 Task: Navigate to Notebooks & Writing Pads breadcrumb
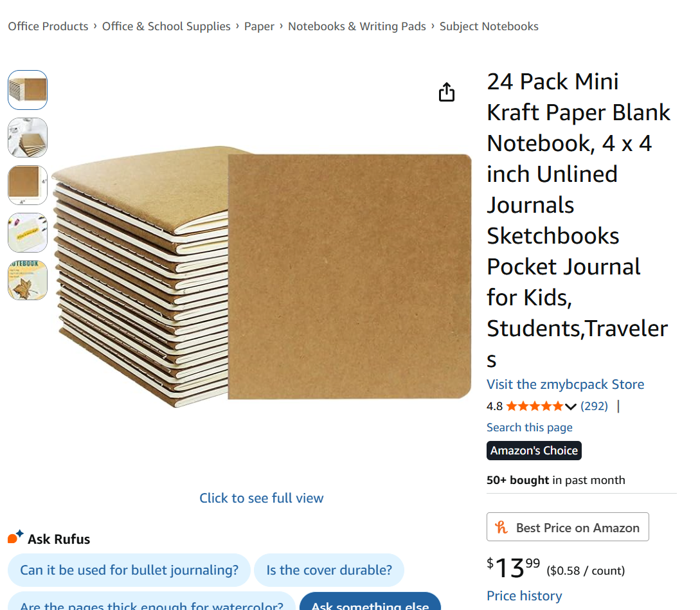pyautogui.click(x=357, y=26)
